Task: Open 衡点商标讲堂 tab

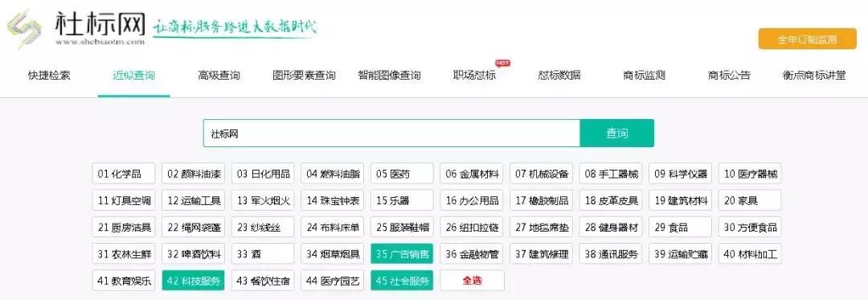Action: coord(813,76)
